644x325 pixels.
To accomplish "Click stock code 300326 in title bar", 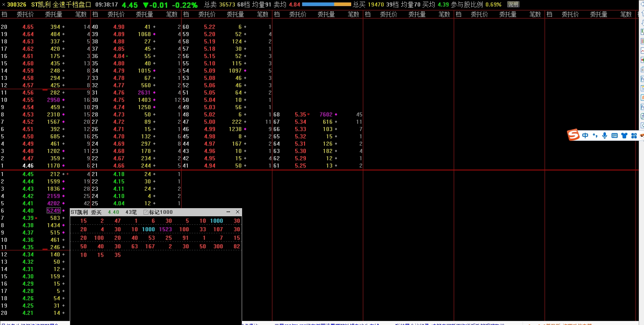I will [x=17, y=4].
